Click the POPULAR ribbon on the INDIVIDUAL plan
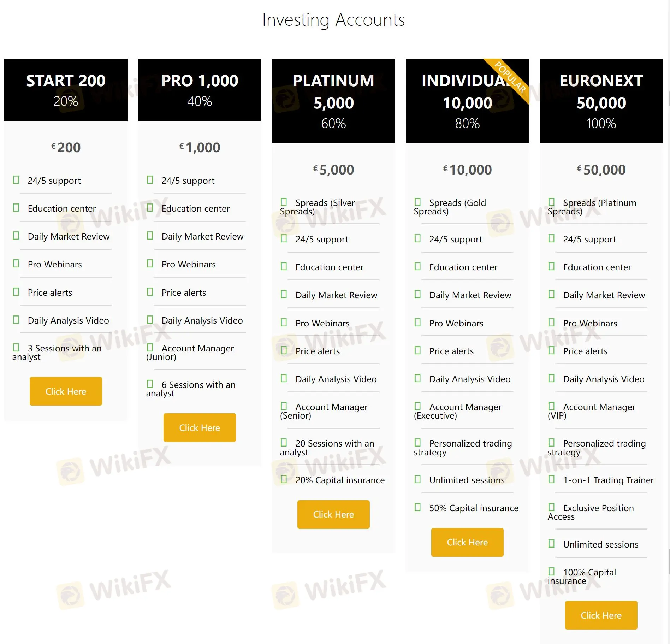The image size is (670, 644). (x=510, y=77)
